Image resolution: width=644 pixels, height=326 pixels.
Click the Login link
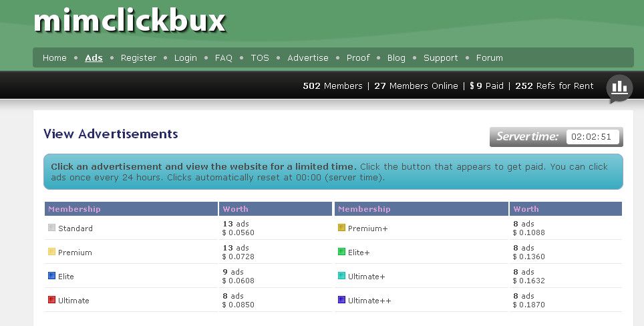[x=186, y=58]
